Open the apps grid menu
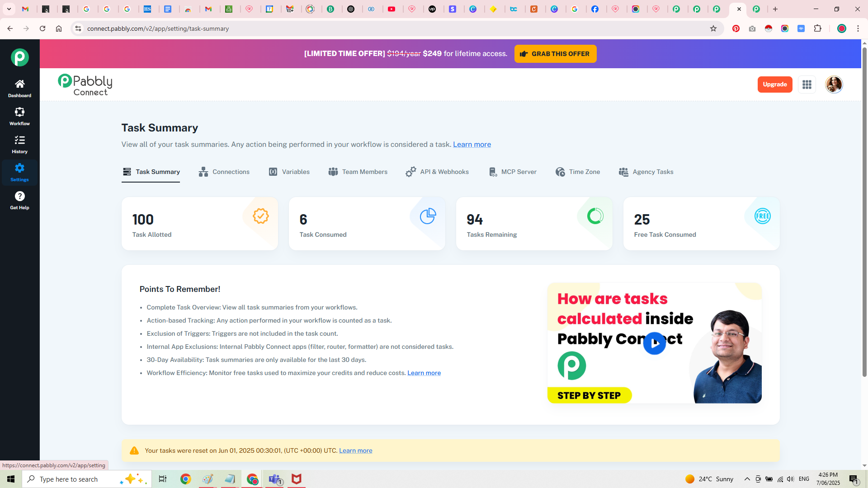The width and height of the screenshot is (868, 488). [x=807, y=84]
